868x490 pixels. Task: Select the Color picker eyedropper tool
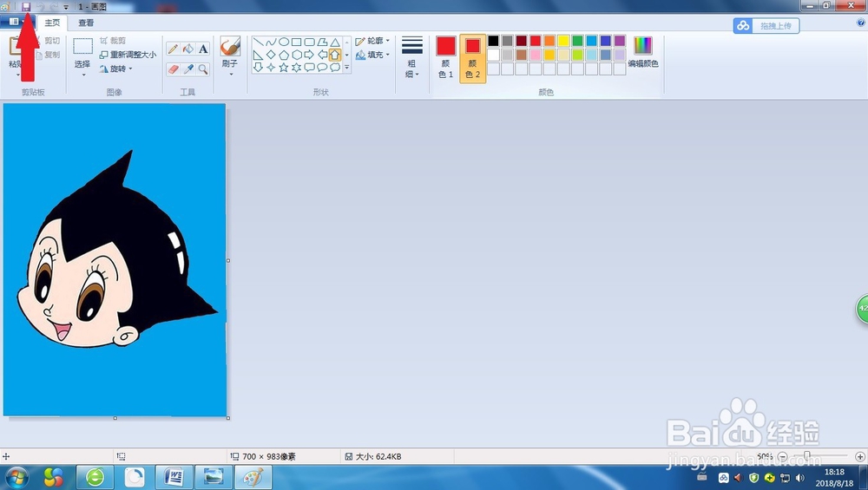click(188, 69)
